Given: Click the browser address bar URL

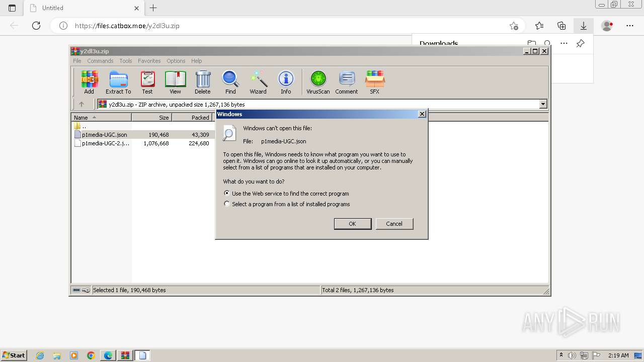Looking at the screenshot, I should pyautogui.click(x=127, y=26).
